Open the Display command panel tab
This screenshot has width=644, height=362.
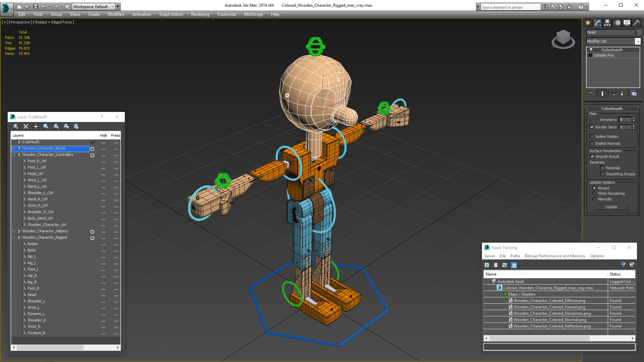point(627,23)
